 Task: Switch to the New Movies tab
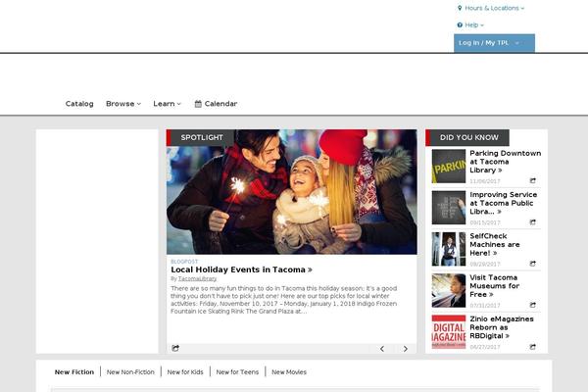(x=289, y=372)
